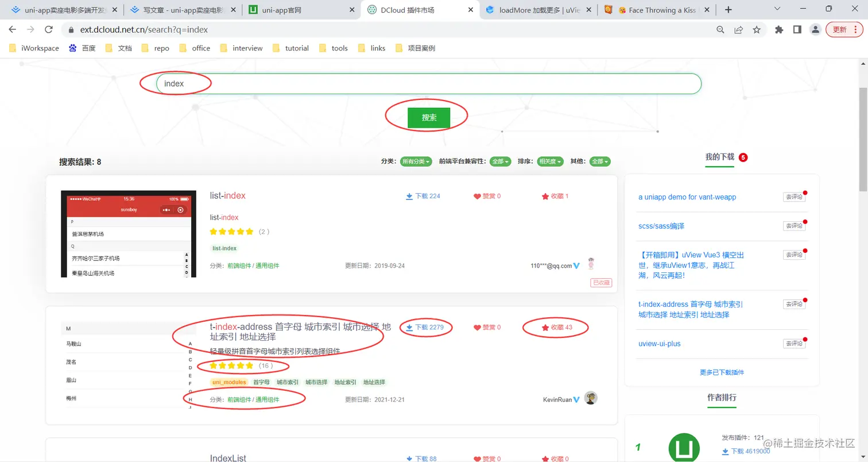Open the 所有分类 category dropdown

[x=416, y=161]
